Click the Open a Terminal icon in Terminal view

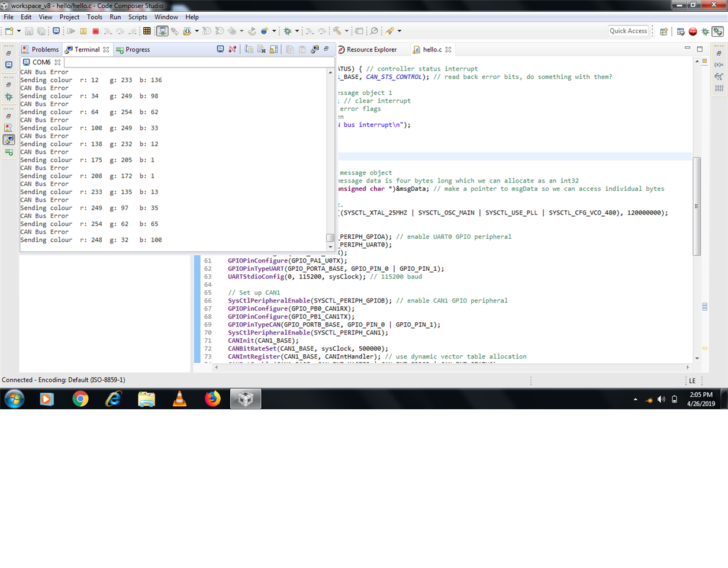point(220,49)
